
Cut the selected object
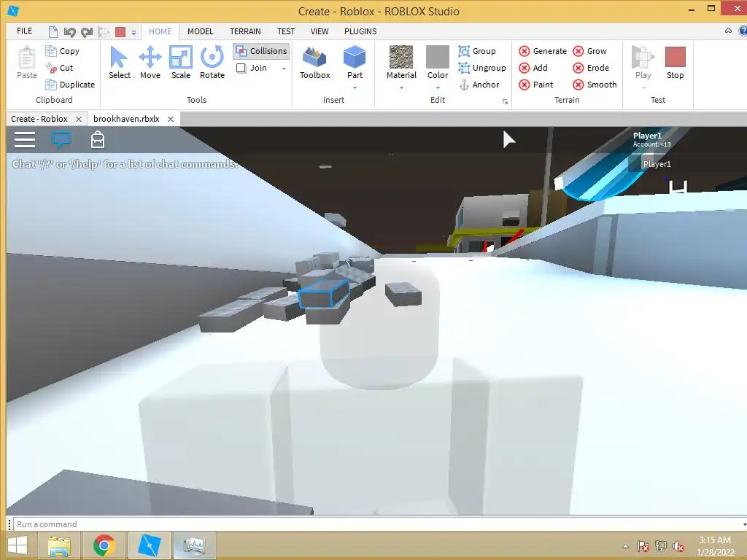click(60, 68)
